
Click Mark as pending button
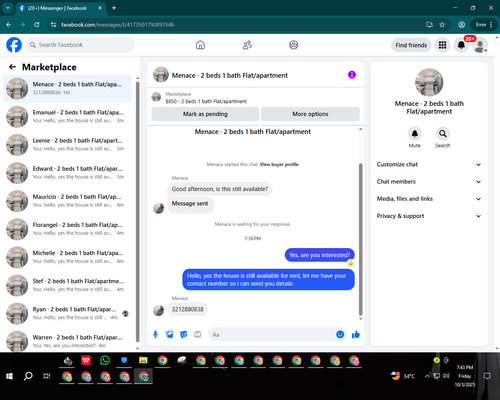tap(205, 114)
